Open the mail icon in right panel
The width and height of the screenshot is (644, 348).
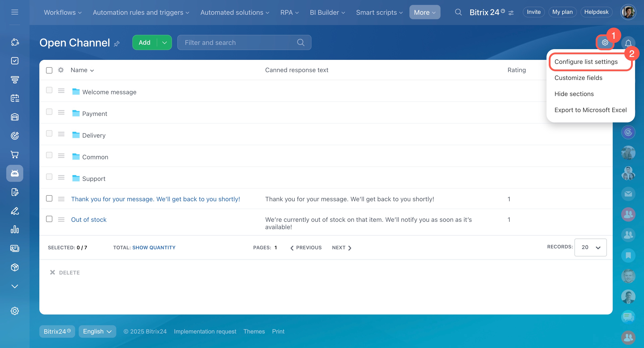(x=628, y=194)
